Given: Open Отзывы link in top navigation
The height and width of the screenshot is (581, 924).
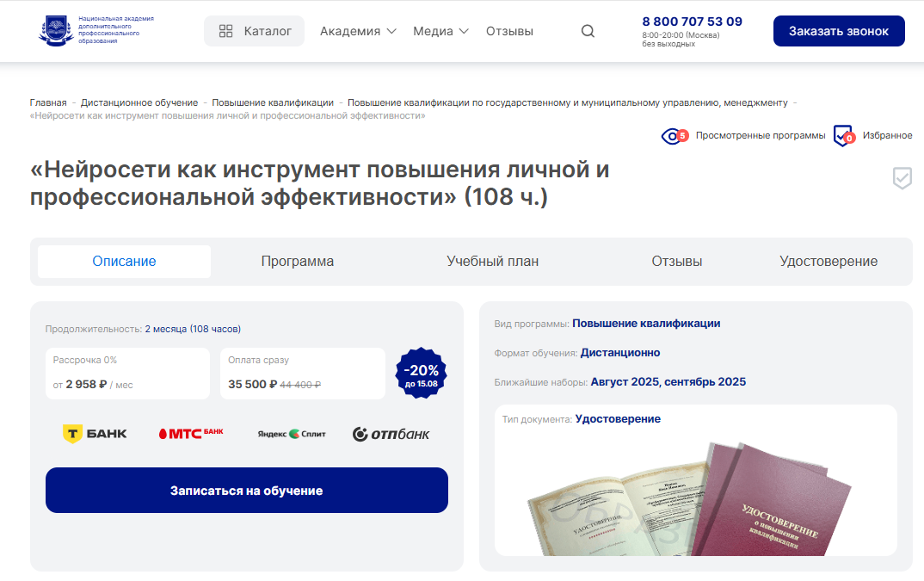Looking at the screenshot, I should point(509,31).
